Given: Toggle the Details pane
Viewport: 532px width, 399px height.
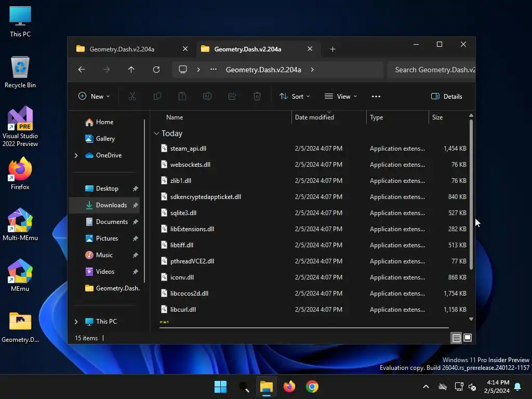Looking at the screenshot, I should (446, 96).
